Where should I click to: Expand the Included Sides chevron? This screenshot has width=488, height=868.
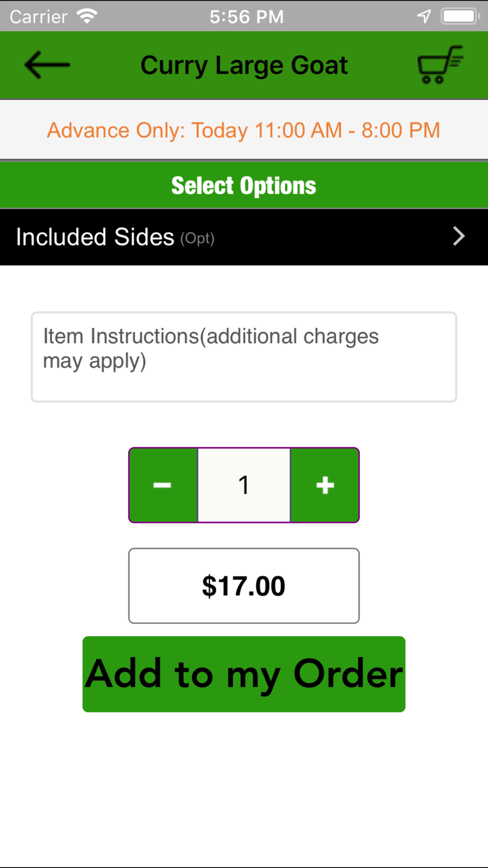pos(458,236)
